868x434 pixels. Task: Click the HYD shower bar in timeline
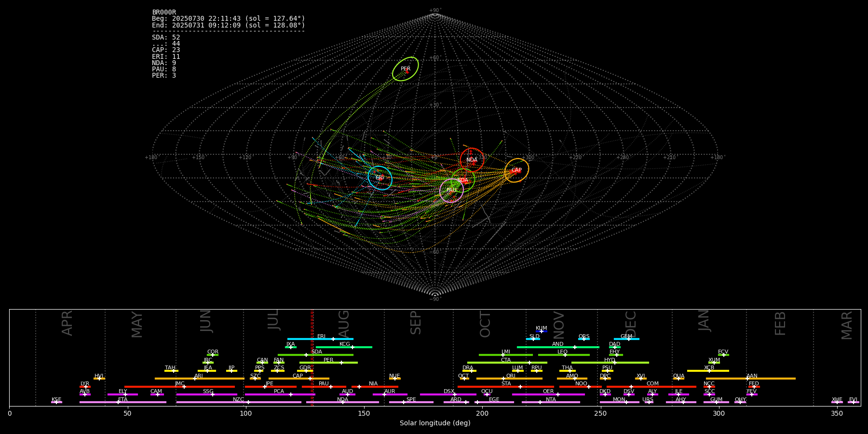coord(610,363)
